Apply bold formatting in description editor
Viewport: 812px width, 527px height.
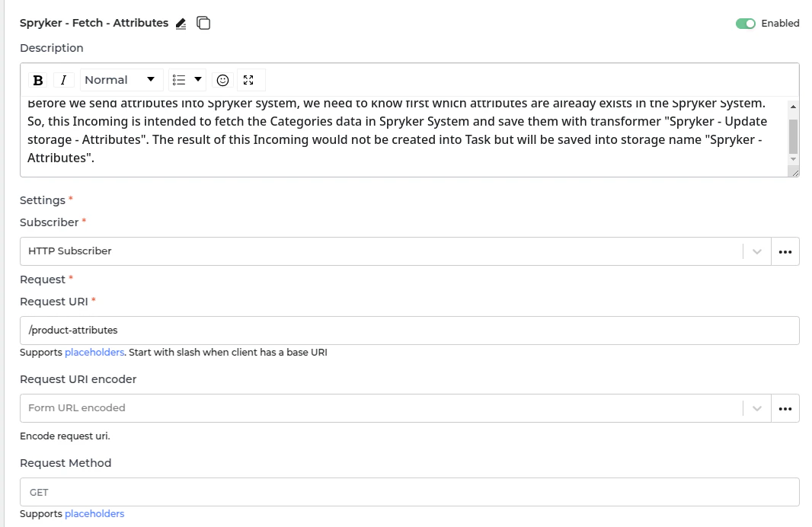coord(38,80)
